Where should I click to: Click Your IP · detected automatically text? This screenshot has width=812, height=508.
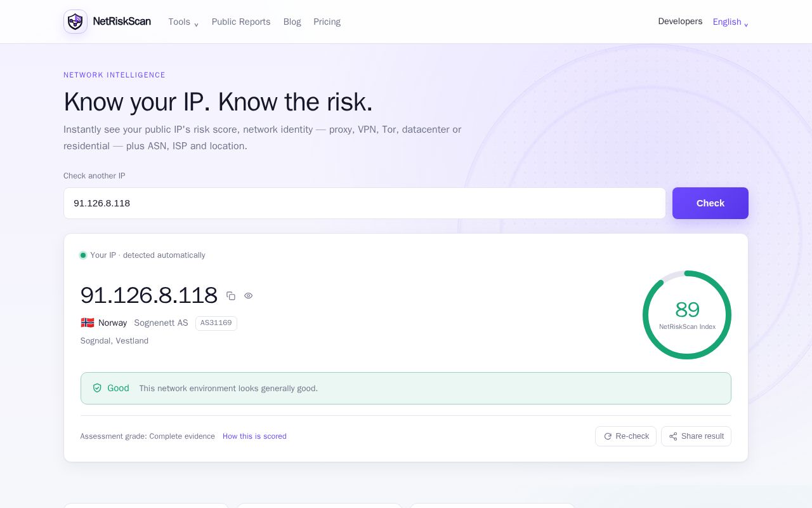(148, 255)
